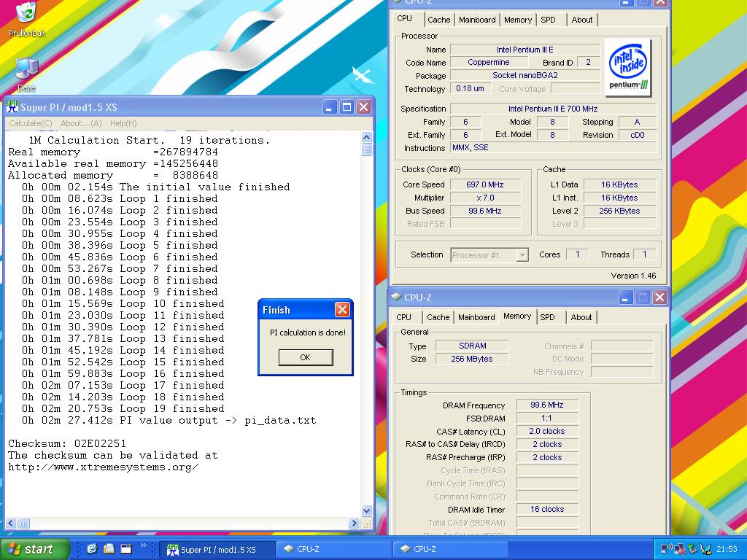Viewport: 747px width, 560px height.
Task: Click the third system tray icon
Action: coord(692,549)
